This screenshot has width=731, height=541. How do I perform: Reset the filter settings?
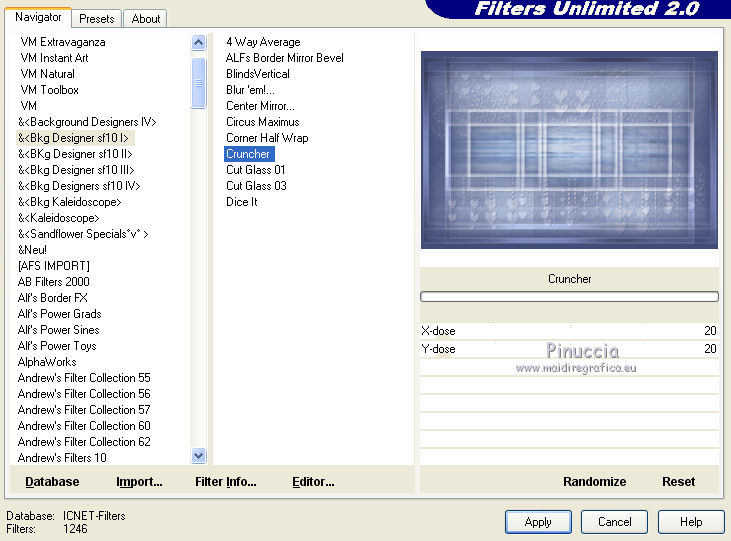click(678, 482)
